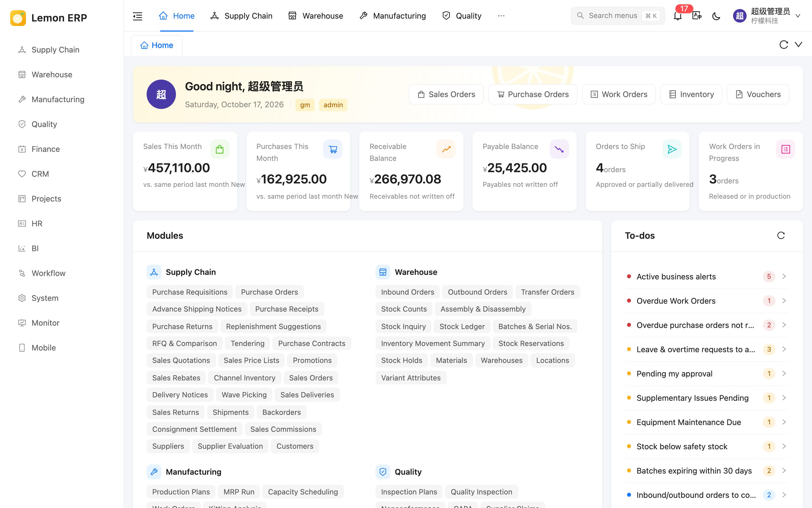Collapse the sidebar with the menu fold icon
Screen dimensions: 812x508
coord(138,16)
